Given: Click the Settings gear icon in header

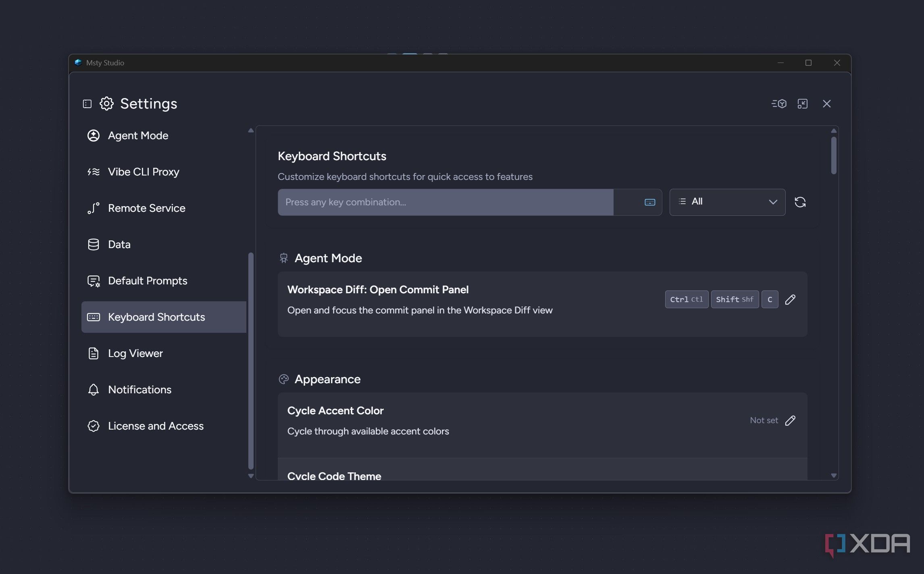Looking at the screenshot, I should pos(106,104).
